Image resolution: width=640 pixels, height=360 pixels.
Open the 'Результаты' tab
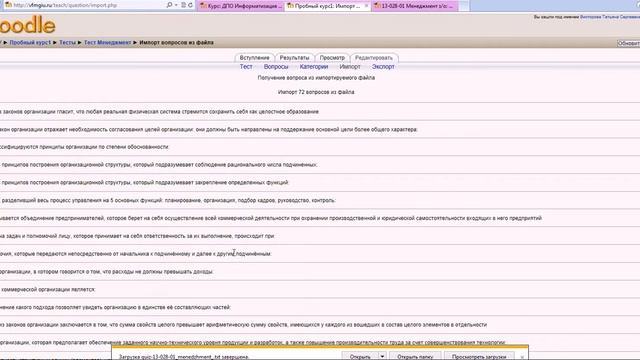pyautogui.click(x=294, y=58)
